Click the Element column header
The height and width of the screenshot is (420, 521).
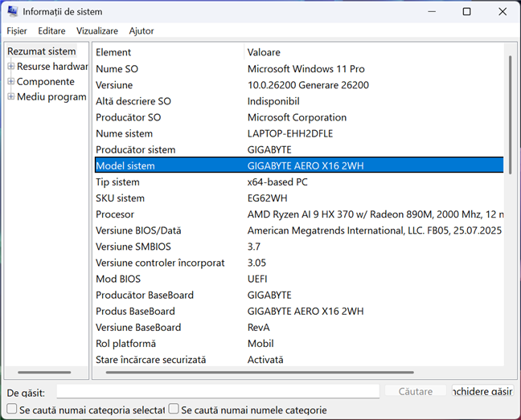click(x=170, y=52)
